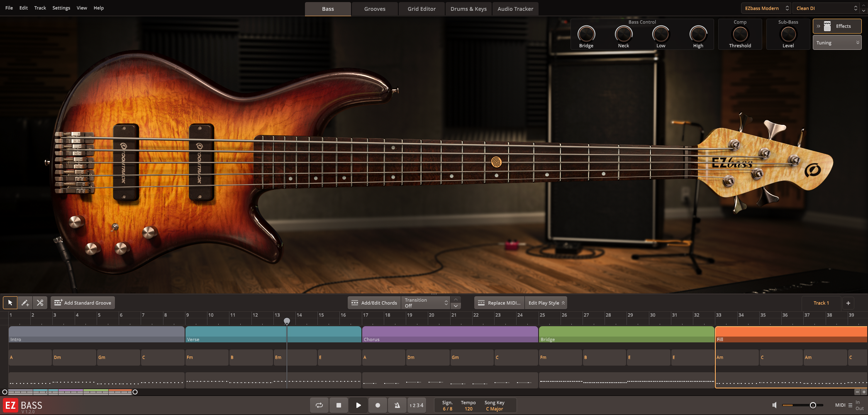Click the Edit Play Style button
868x415 pixels.
546,303
